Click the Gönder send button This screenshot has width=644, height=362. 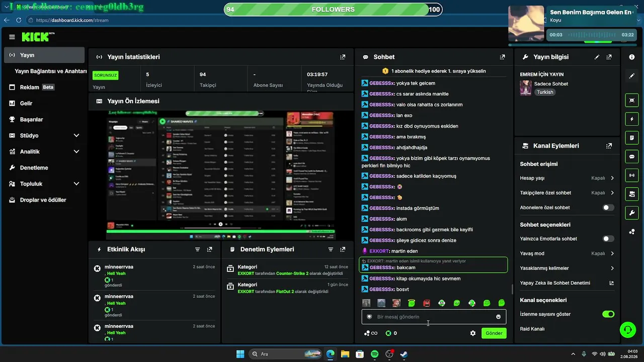click(494, 333)
